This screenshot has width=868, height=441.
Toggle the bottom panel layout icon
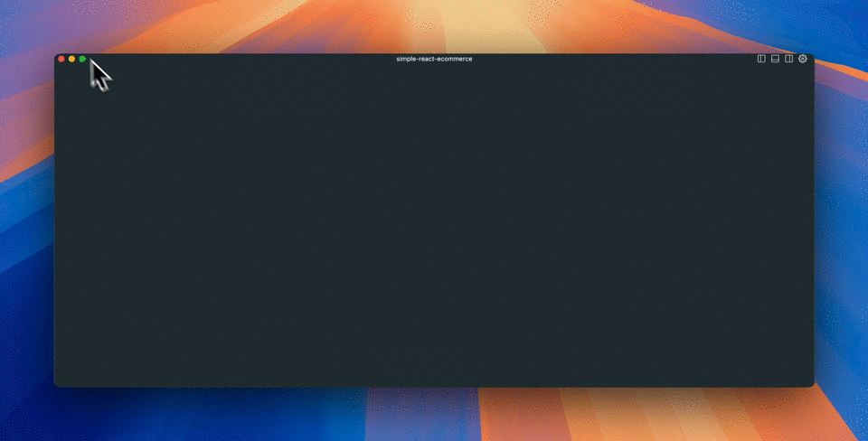[775, 59]
